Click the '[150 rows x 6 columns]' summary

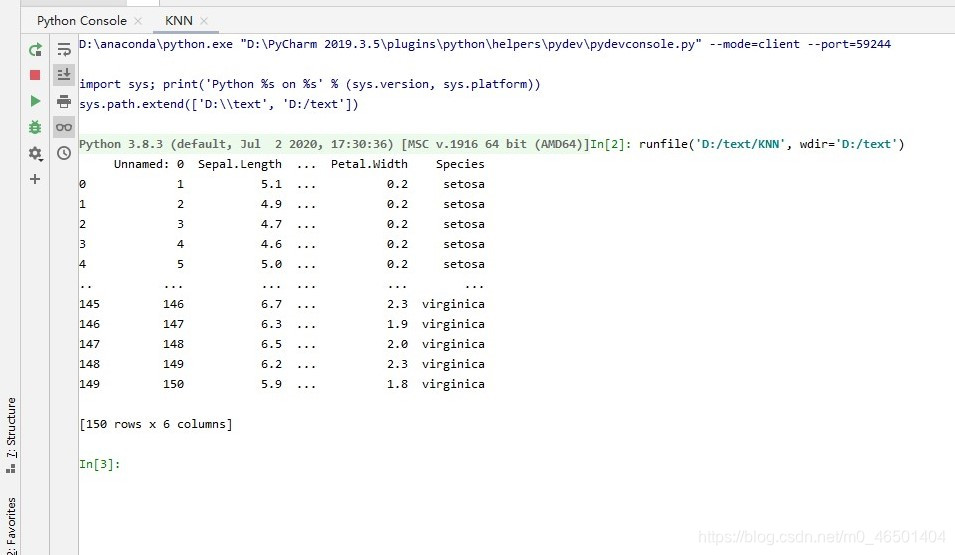tap(156, 424)
